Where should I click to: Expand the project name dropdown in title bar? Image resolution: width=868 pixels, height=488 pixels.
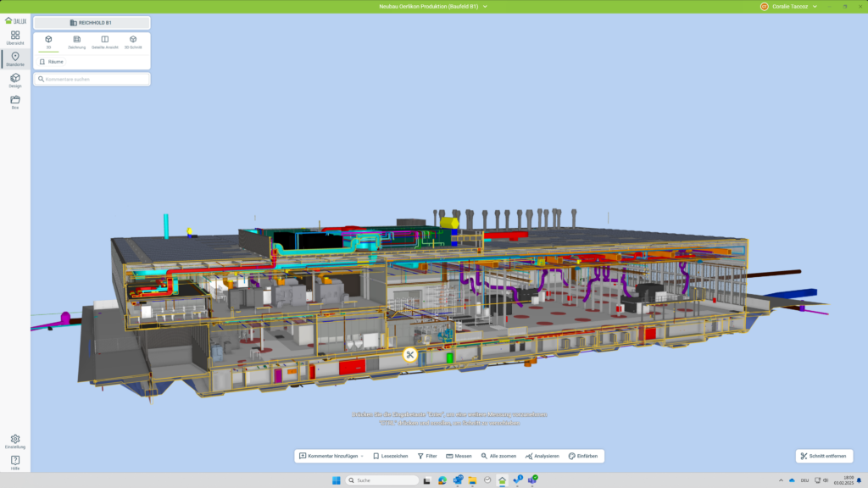485,6
